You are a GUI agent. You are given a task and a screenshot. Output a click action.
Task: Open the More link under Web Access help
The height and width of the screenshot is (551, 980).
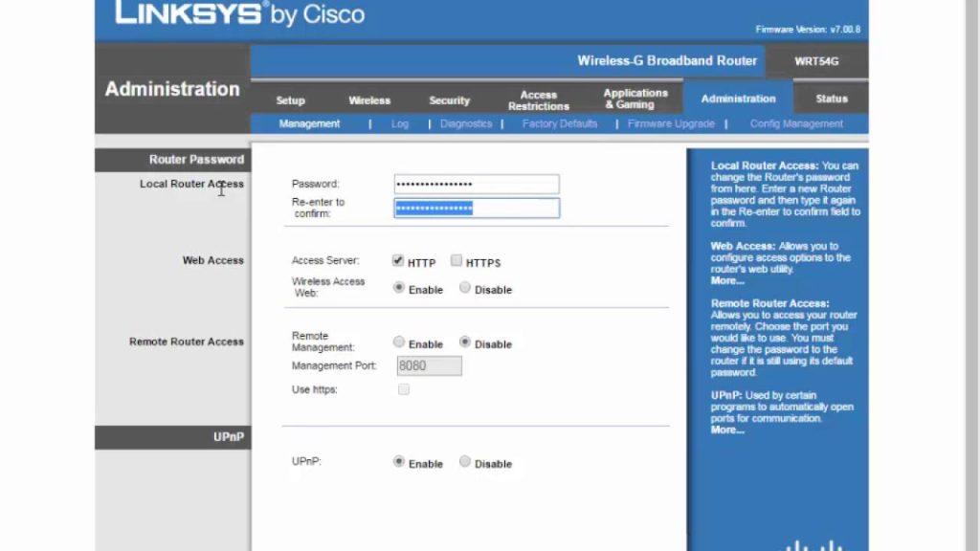pos(727,281)
